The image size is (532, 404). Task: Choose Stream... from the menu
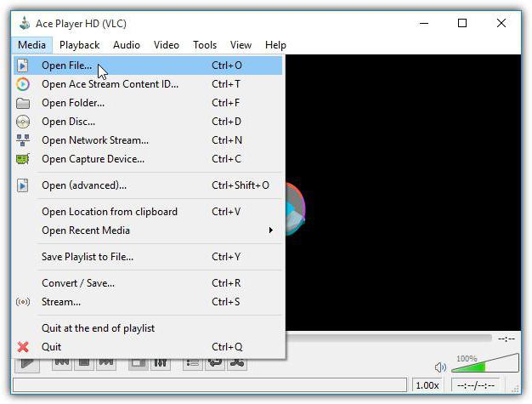point(148,301)
